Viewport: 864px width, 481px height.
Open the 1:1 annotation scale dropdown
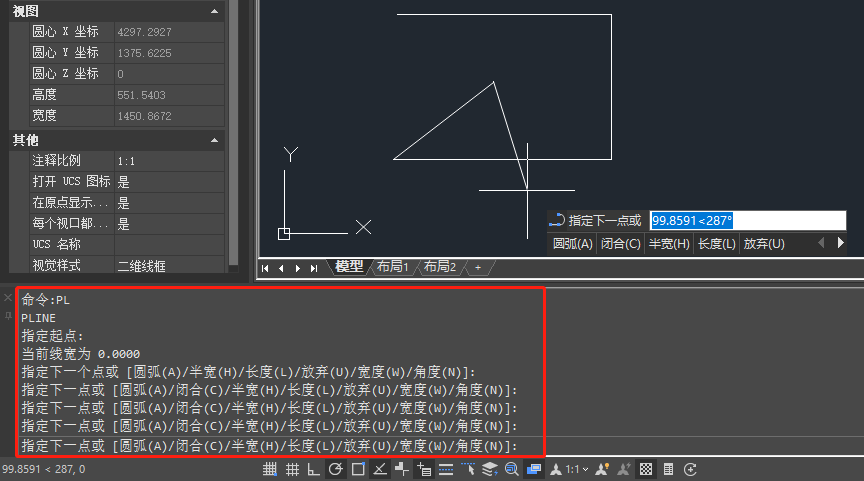577,469
